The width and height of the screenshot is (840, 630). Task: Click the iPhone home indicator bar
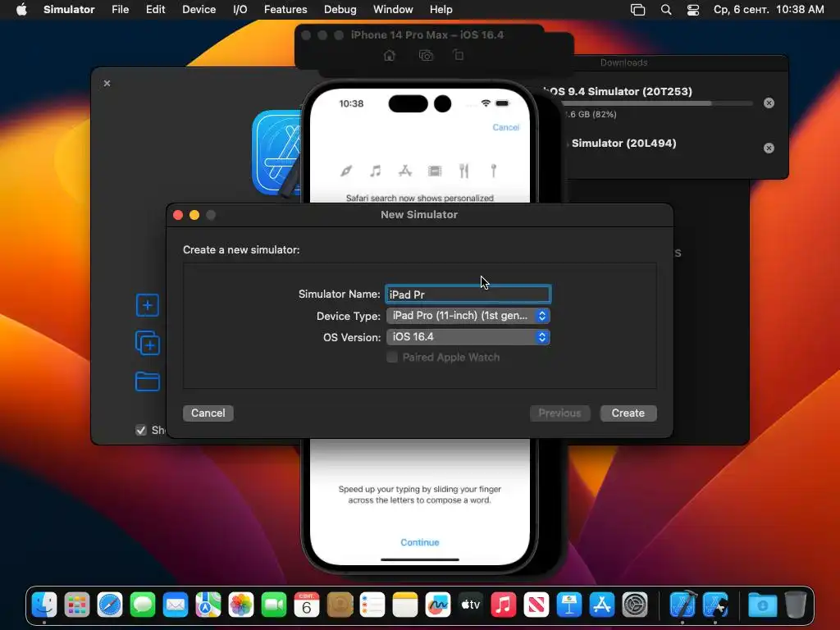point(419,559)
